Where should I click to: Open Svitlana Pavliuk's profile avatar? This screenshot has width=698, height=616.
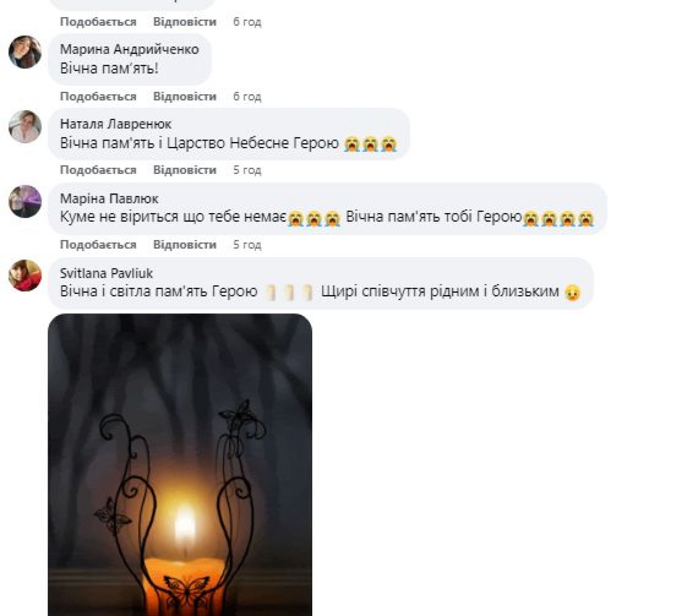[25, 276]
